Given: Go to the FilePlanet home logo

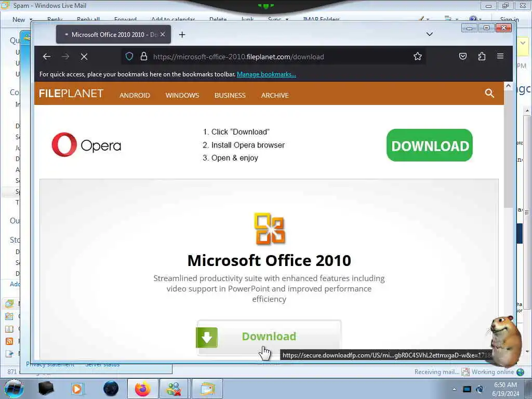Looking at the screenshot, I should [x=71, y=94].
